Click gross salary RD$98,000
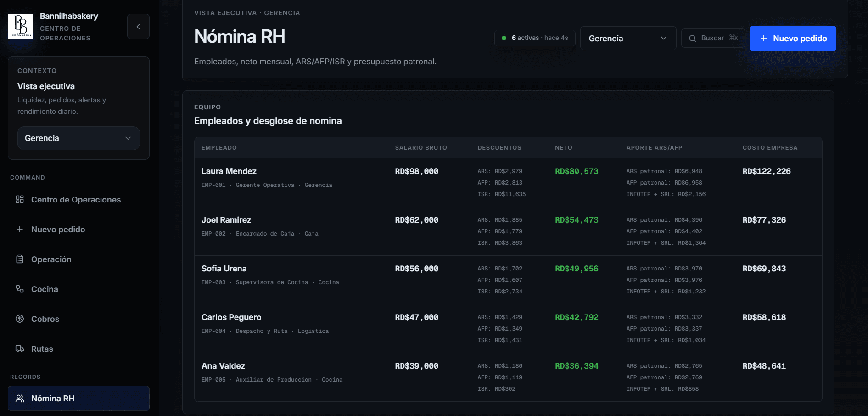 (x=417, y=171)
